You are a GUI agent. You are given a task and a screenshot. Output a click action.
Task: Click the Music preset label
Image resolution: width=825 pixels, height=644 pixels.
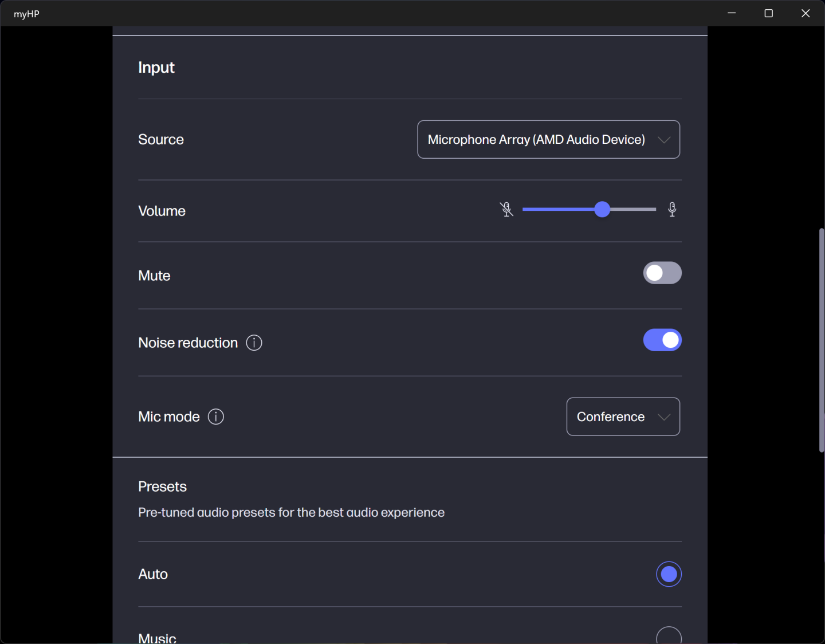pos(158,638)
